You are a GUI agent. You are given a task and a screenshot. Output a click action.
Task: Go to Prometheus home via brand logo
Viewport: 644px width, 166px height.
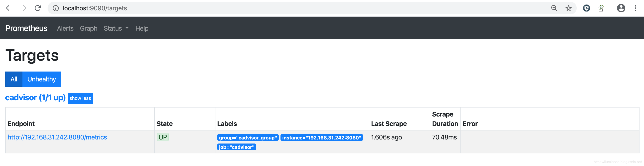(x=26, y=28)
